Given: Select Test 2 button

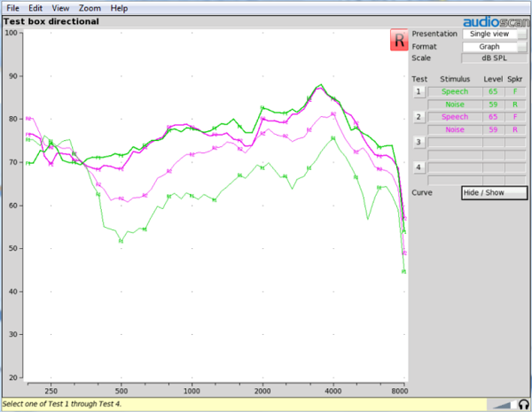Looking at the screenshot, I should click(419, 117).
